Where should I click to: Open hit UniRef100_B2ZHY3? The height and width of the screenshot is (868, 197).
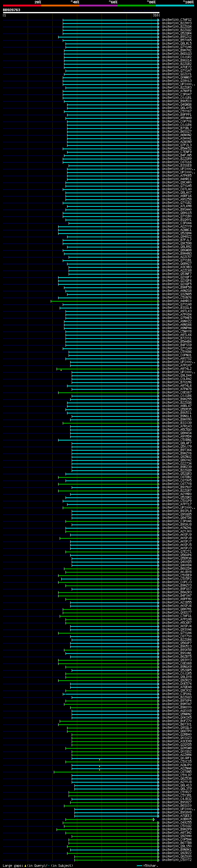point(177,23)
